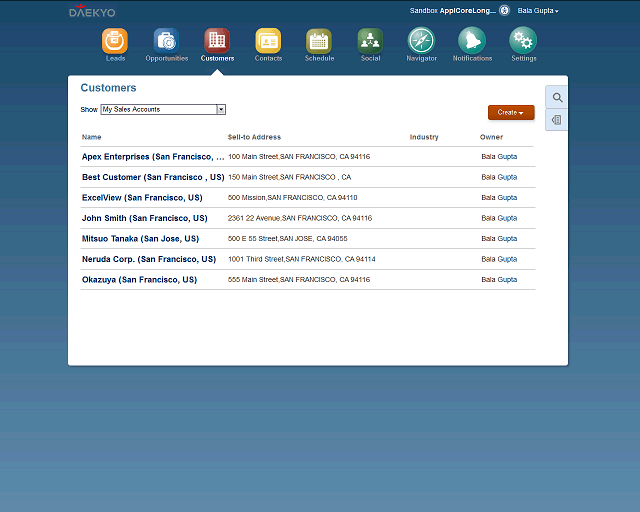
Task: Open Mitsuo Tanaka (San Jose, US) record
Action: (140, 238)
